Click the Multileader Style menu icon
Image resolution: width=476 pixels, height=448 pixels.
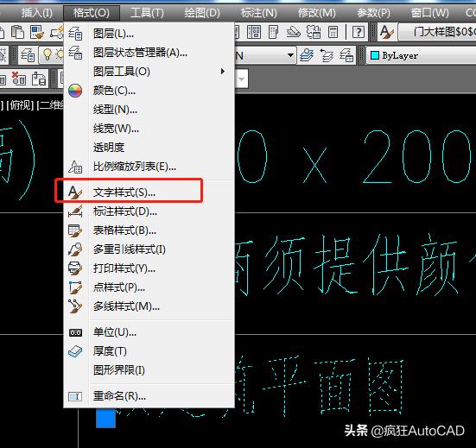pyautogui.click(x=75, y=249)
